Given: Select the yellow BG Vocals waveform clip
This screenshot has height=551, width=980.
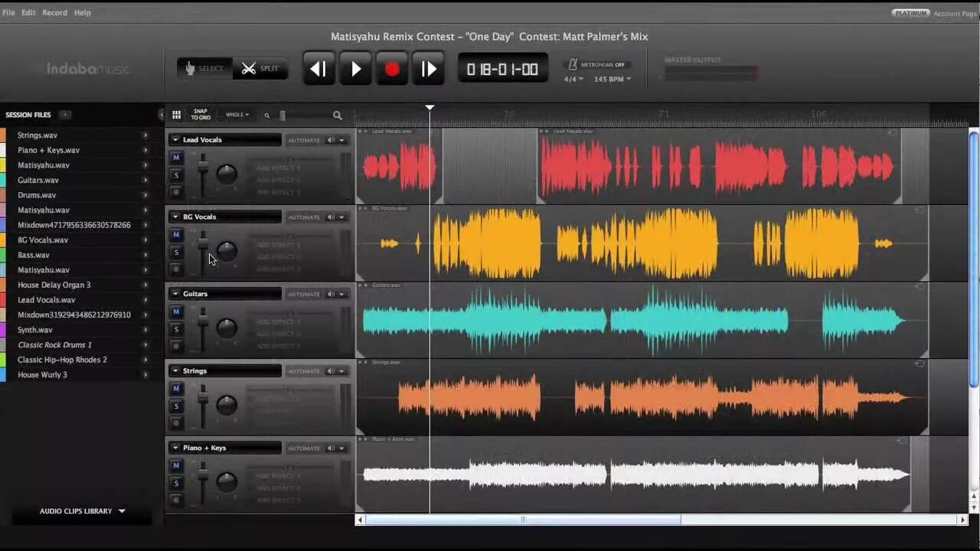Looking at the screenshot, I should 642,243.
